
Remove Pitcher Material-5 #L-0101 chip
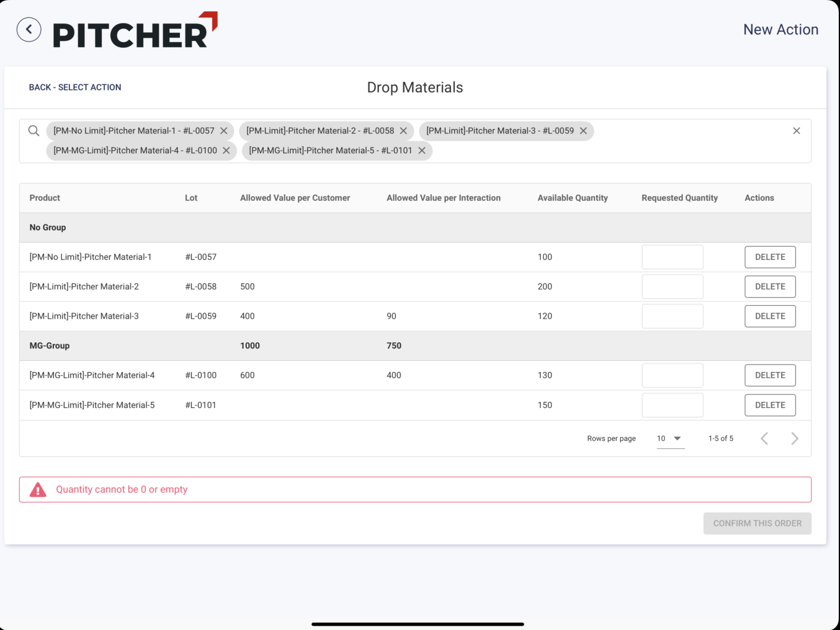coord(422,151)
